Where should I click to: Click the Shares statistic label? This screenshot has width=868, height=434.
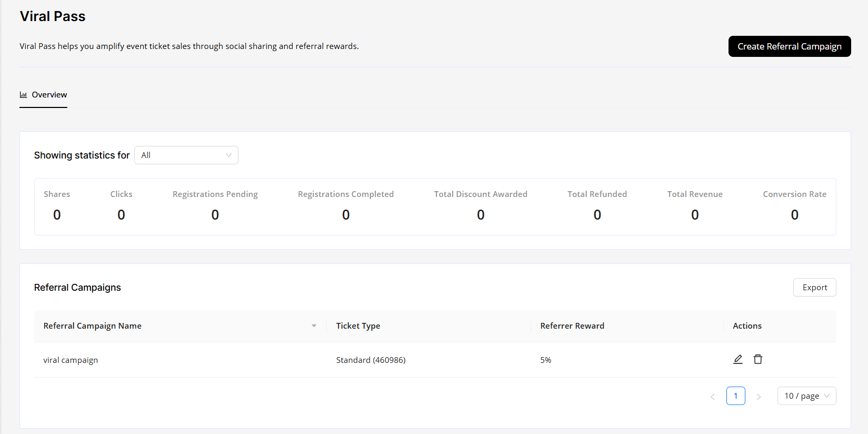click(57, 194)
